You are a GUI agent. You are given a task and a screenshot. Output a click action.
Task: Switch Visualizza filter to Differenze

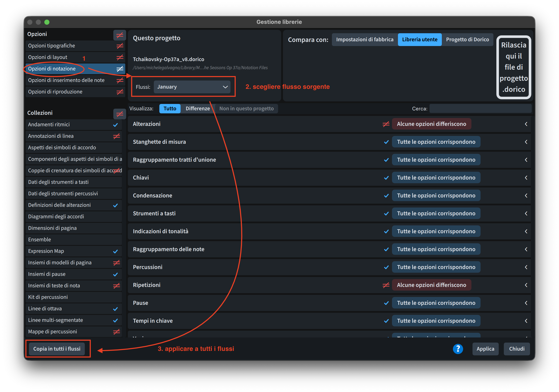pyautogui.click(x=197, y=109)
